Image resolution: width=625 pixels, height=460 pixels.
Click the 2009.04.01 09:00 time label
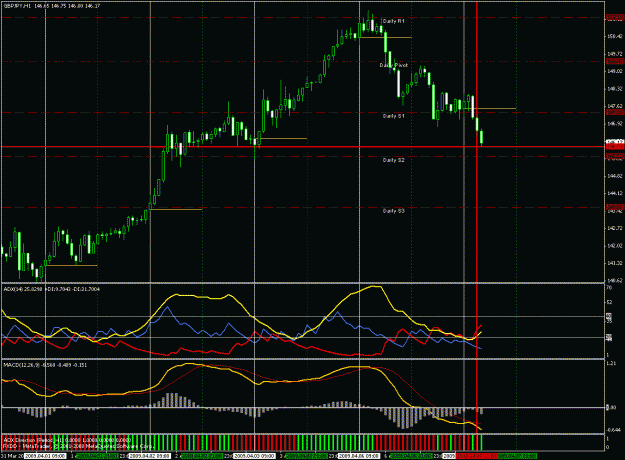[x=45, y=456]
